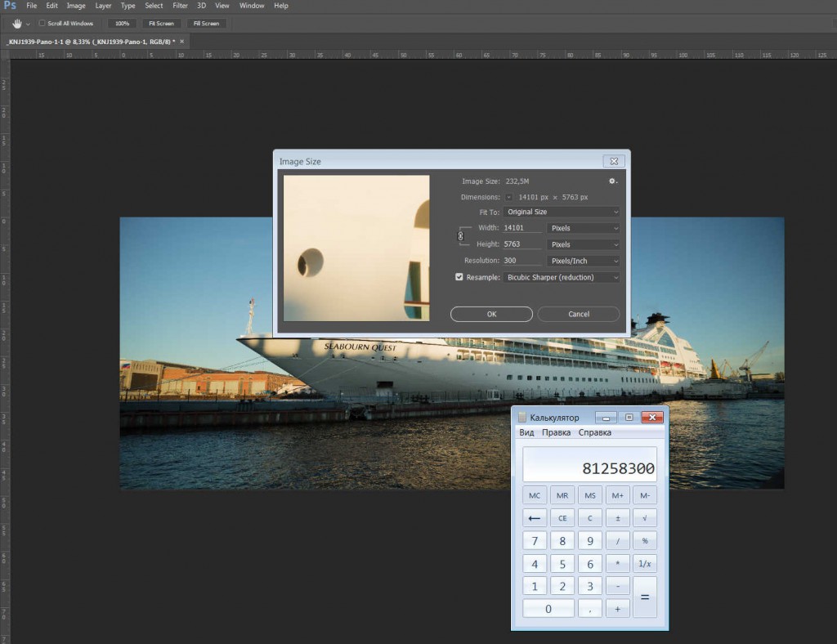Close the _KNJ1939-Pano-1-1 document tab
The image size is (837, 644).
182,41
